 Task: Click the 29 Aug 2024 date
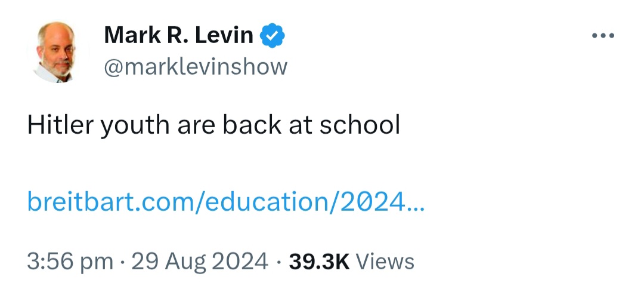click(200, 262)
